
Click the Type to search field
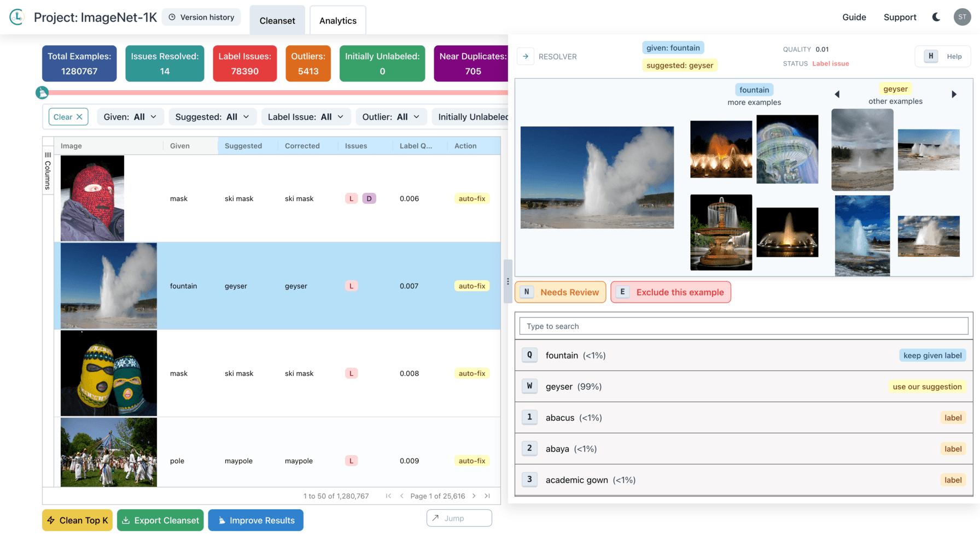point(743,326)
